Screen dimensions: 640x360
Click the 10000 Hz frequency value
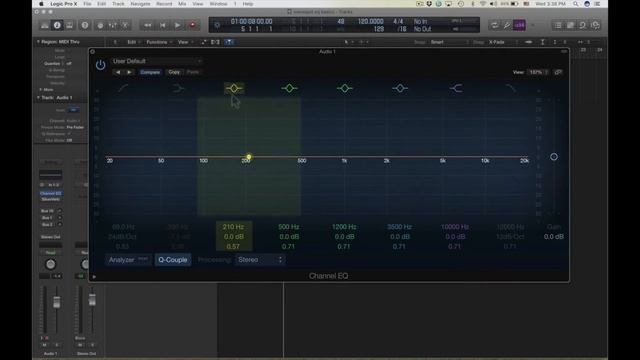(455, 227)
